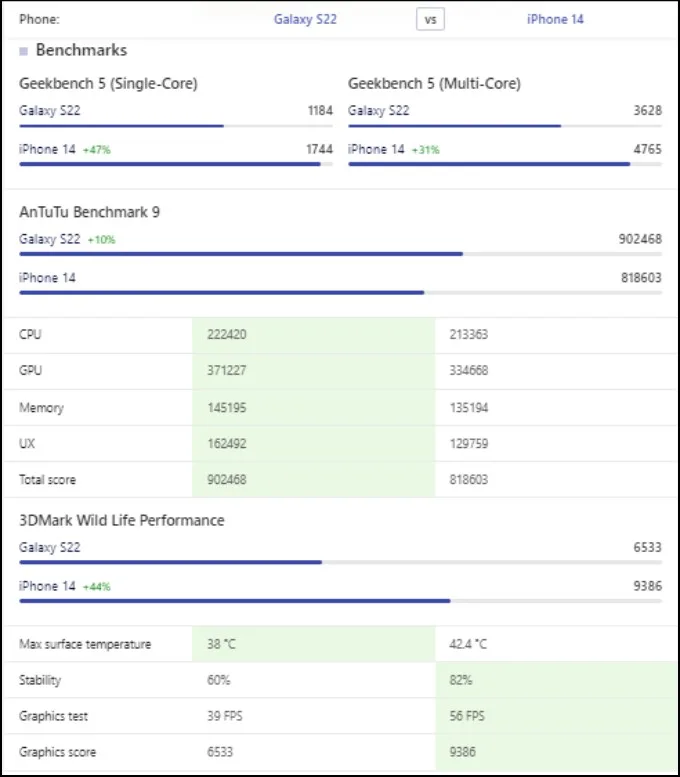Click Graphics score table value 6533
680x777 pixels.
[220, 752]
